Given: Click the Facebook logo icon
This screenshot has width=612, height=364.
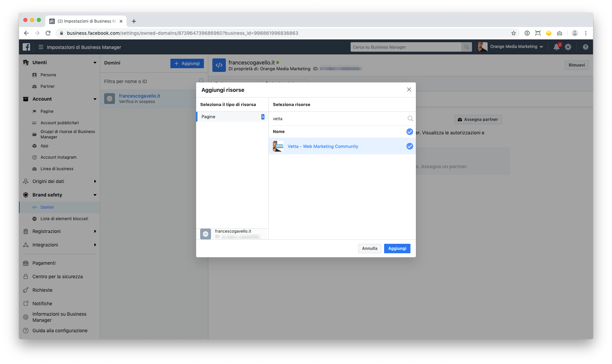Looking at the screenshot, I should point(26,47).
